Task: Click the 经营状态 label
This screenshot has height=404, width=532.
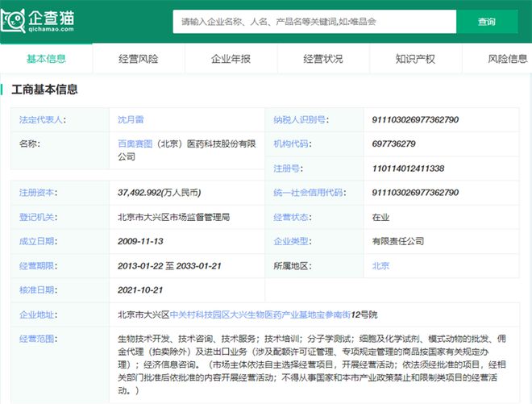Action: (x=293, y=217)
